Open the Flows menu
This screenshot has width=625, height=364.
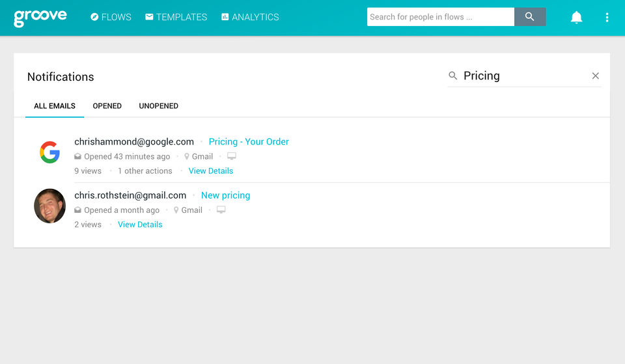coord(111,17)
